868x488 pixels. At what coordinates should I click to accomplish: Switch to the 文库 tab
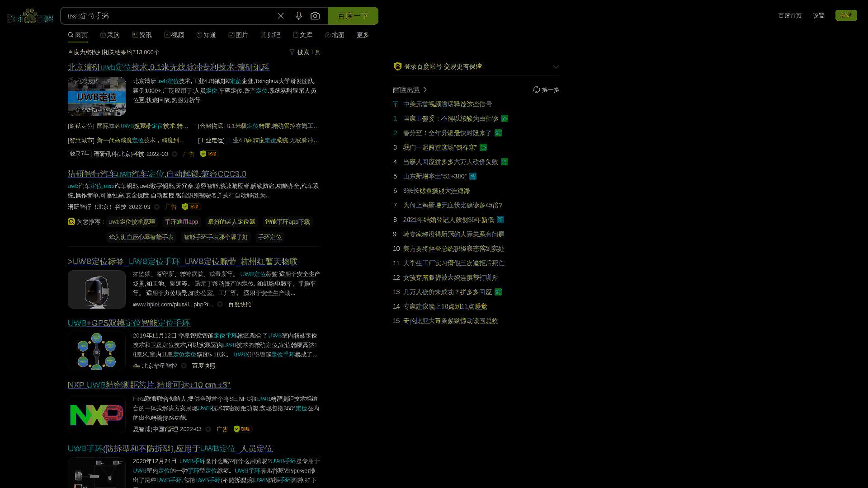coord(302,35)
